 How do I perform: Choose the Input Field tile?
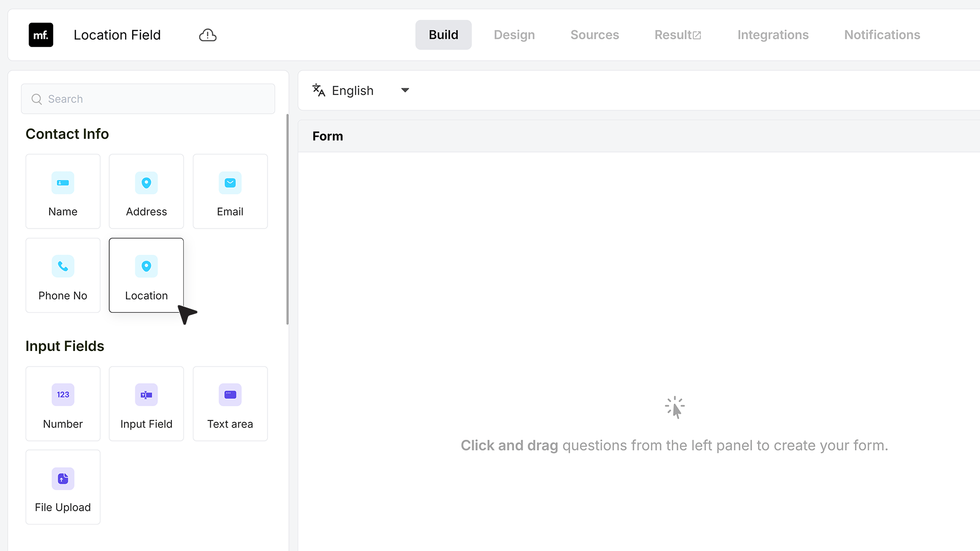click(146, 404)
